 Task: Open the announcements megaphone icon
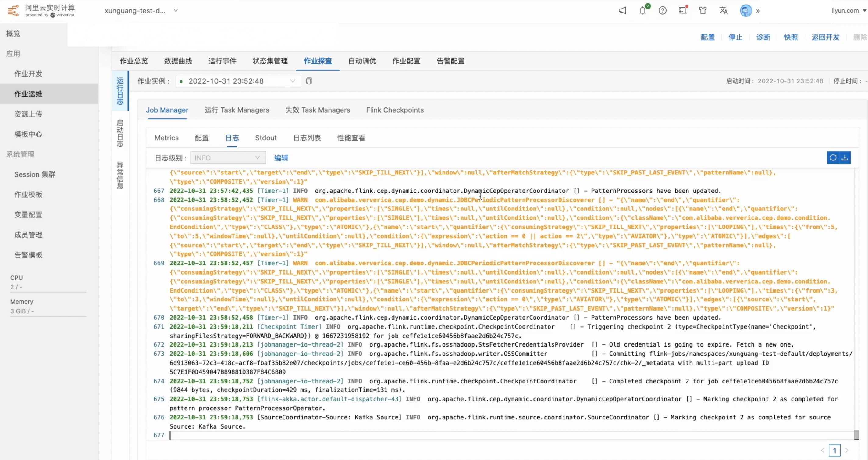[622, 10]
